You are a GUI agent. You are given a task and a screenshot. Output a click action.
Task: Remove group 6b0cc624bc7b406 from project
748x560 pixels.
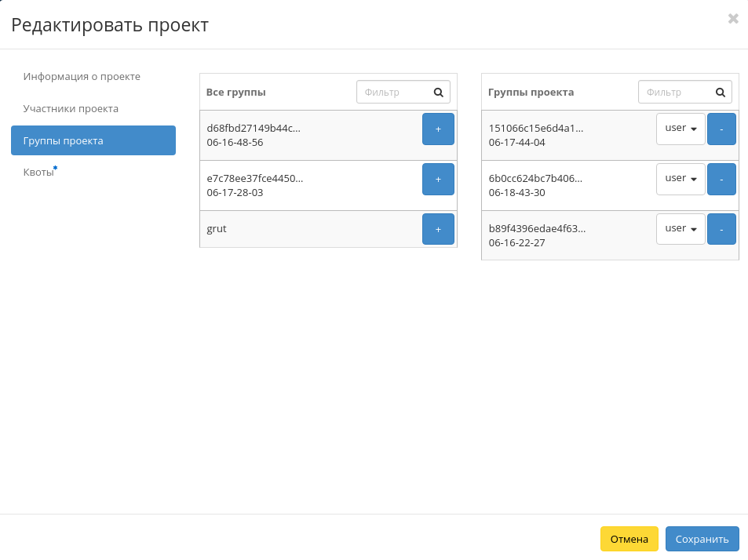point(721,179)
